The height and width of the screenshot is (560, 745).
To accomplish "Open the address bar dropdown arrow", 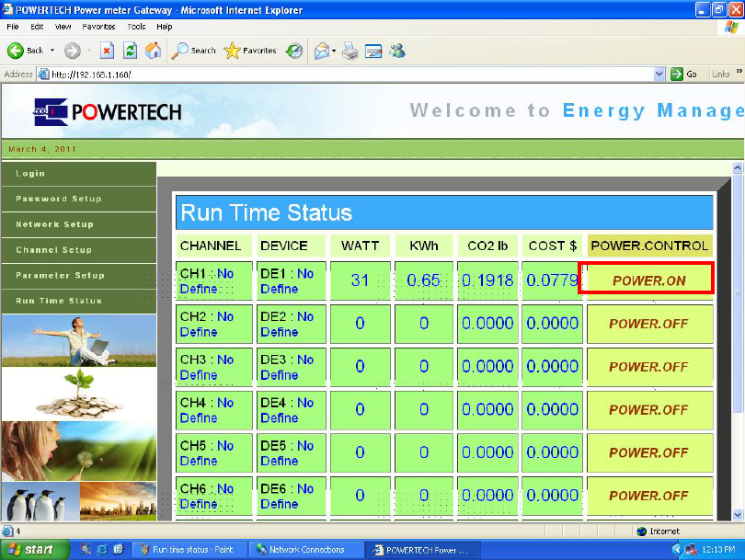I will 659,74.
